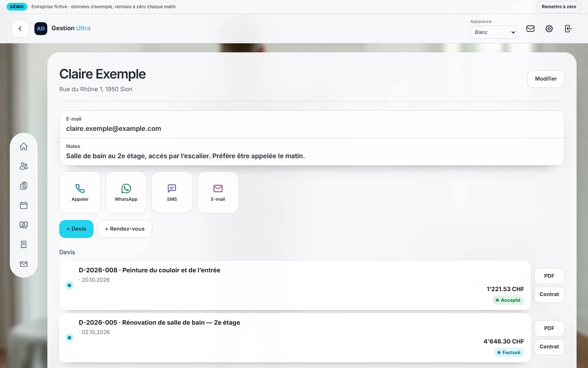
Task: Open PDF for quote D-2026-008
Action: click(549, 276)
